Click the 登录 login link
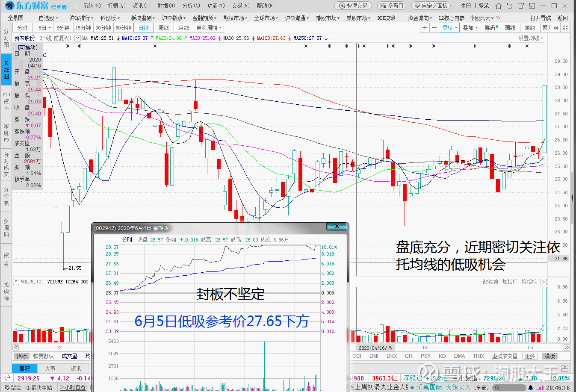The height and width of the screenshot is (392, 576). tap(484, 6)
